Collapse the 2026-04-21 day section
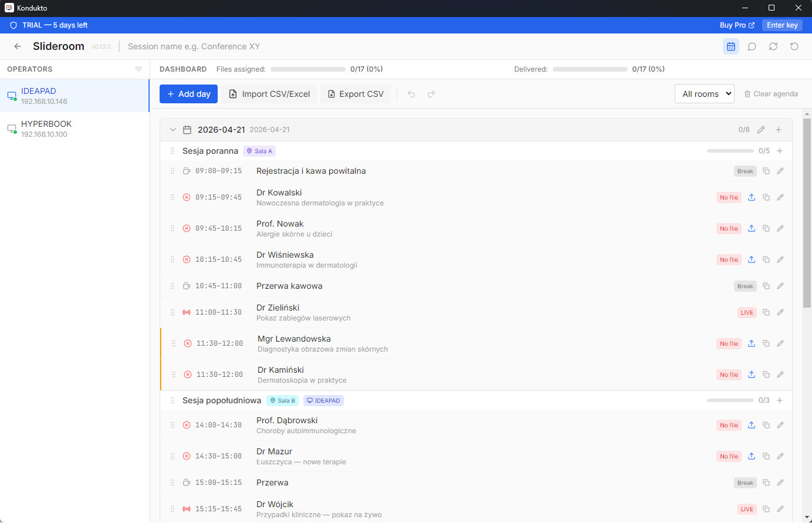 (x=173, y=130)
